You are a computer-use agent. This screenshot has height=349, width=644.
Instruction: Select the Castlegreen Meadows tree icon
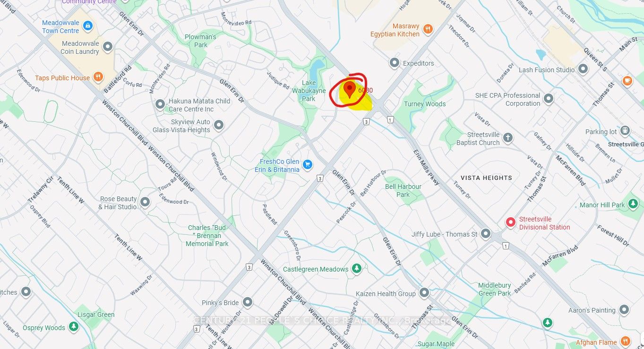pyautogui.click(x=357, y=269)
